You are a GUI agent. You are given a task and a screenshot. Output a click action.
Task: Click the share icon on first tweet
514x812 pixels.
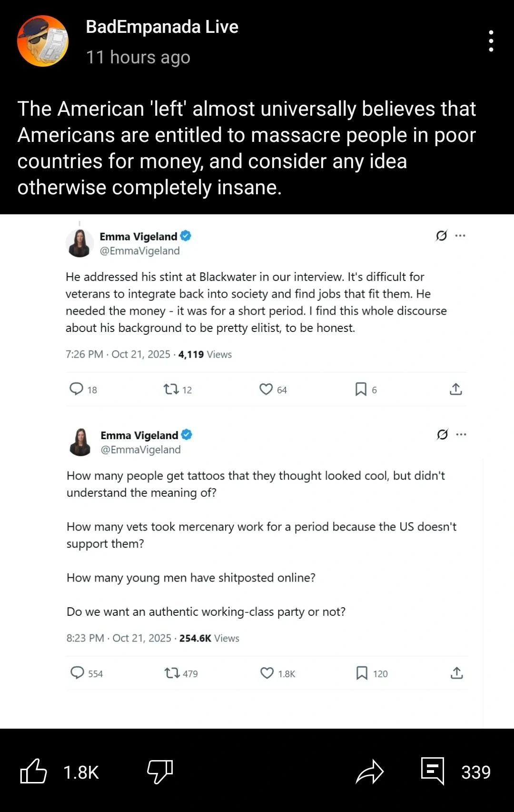[x=455, y=389]
